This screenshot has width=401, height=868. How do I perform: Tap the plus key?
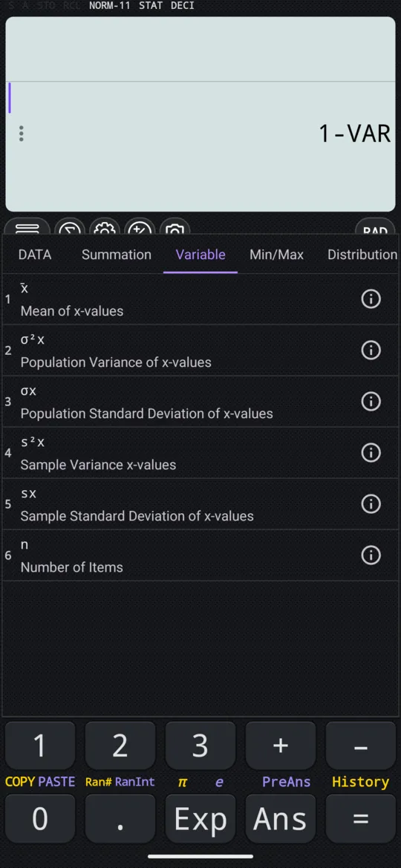pyautogui.click(x=280, y=745)
